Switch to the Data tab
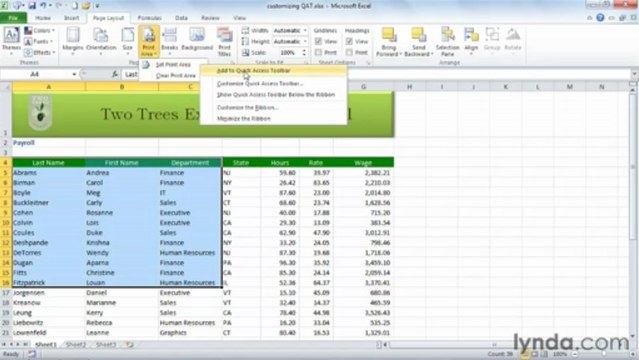639x360 pixels. click(181, 18)
